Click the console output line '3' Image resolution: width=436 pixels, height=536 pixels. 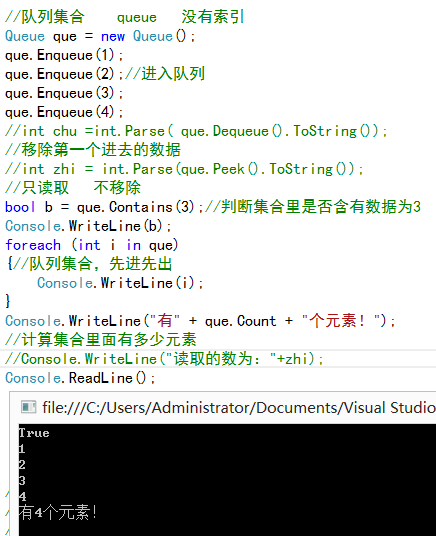click(x=22, y=480)
